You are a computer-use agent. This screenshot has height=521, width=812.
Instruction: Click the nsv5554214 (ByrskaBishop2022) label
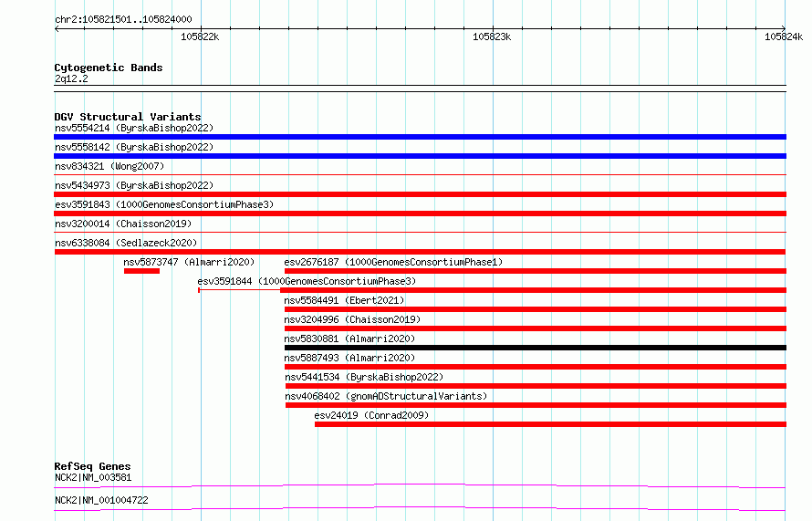tap(134, 128)
